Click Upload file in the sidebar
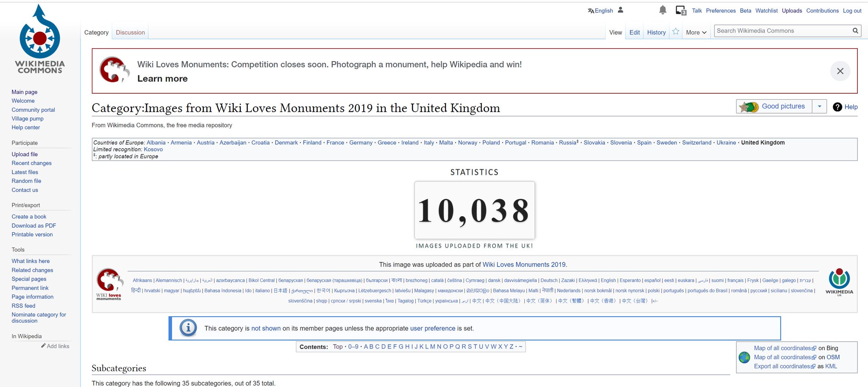This screenshot has height=387, width=868. click(25, 154)
